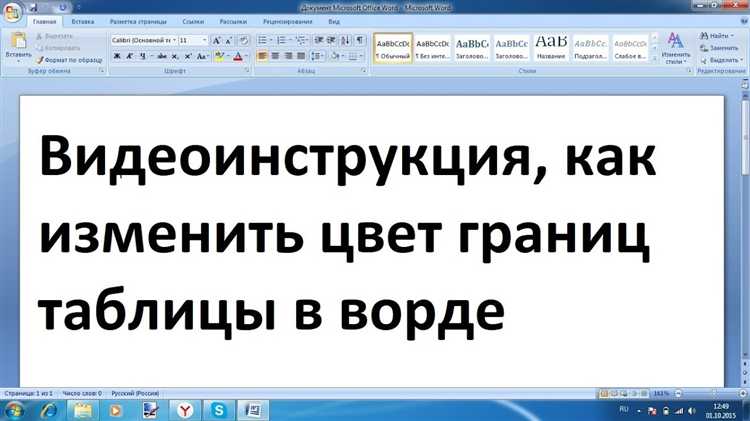Switch to Вставка tab

click(x=83, y=22)
